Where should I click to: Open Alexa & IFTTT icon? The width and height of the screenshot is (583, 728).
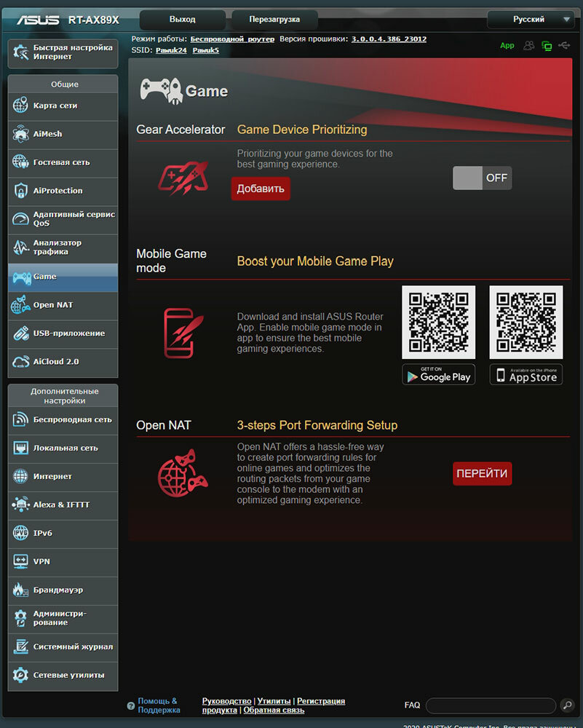click(20, 505)
